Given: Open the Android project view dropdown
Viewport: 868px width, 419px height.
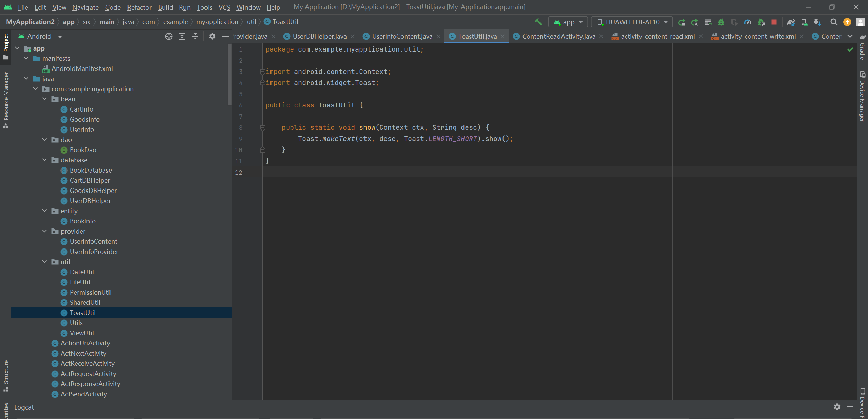Looking at the screenshot, I should [x=40, y=36].
